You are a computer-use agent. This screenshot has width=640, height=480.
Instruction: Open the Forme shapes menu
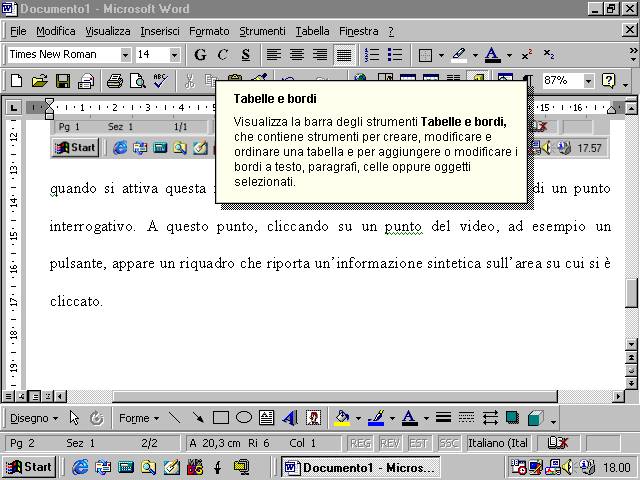tap(139, 418)
